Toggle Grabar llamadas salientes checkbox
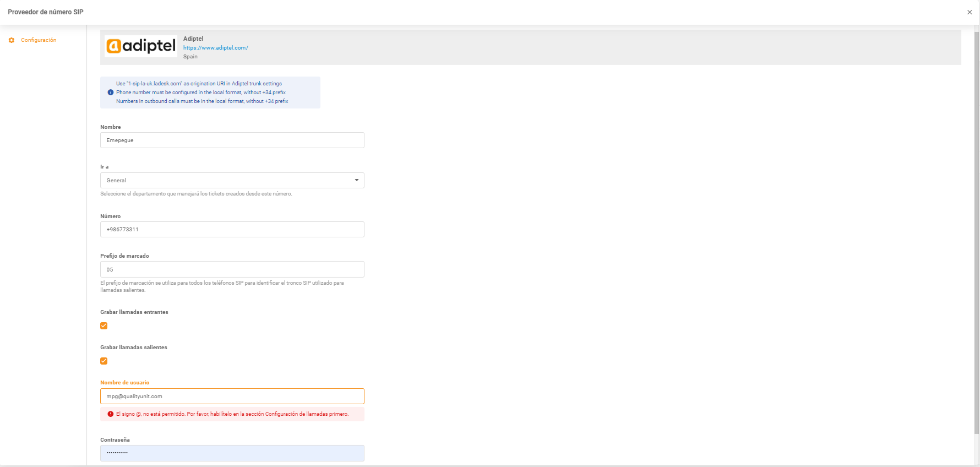Viewport: 980px width, 467px height. tap(104, 361)
